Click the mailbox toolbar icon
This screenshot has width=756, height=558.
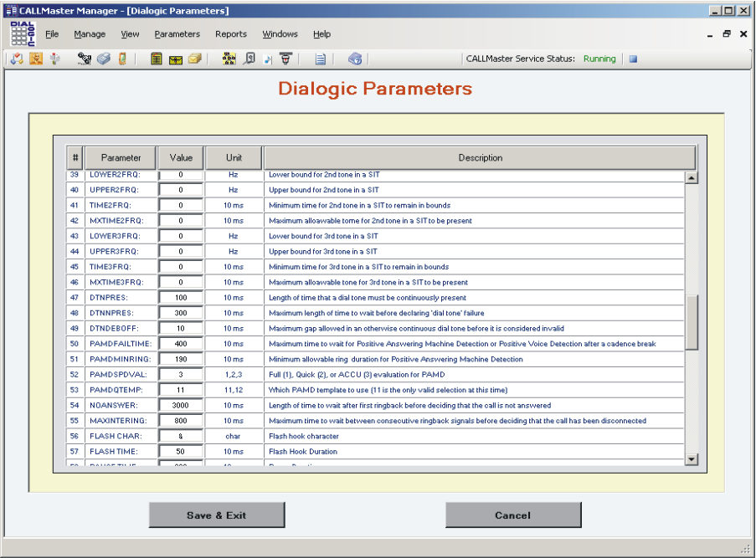(x=55, y=59)
